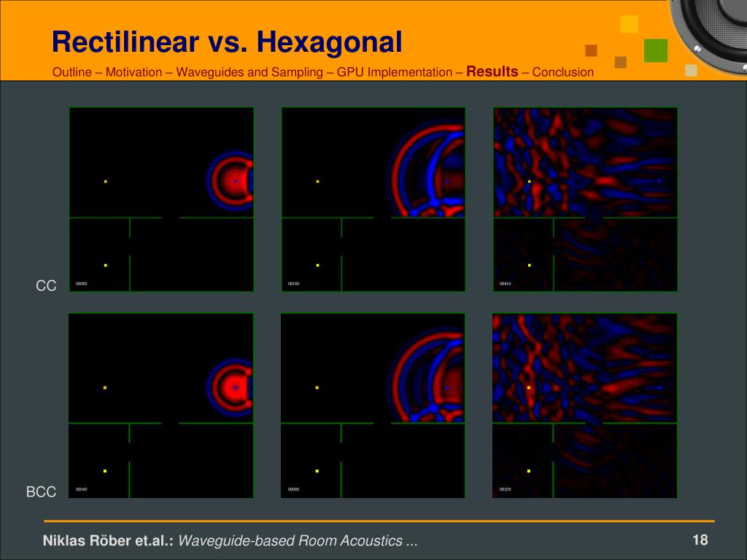Screen dimensions: 747x560
Task: Click the slide number 18
Action: 700,540
